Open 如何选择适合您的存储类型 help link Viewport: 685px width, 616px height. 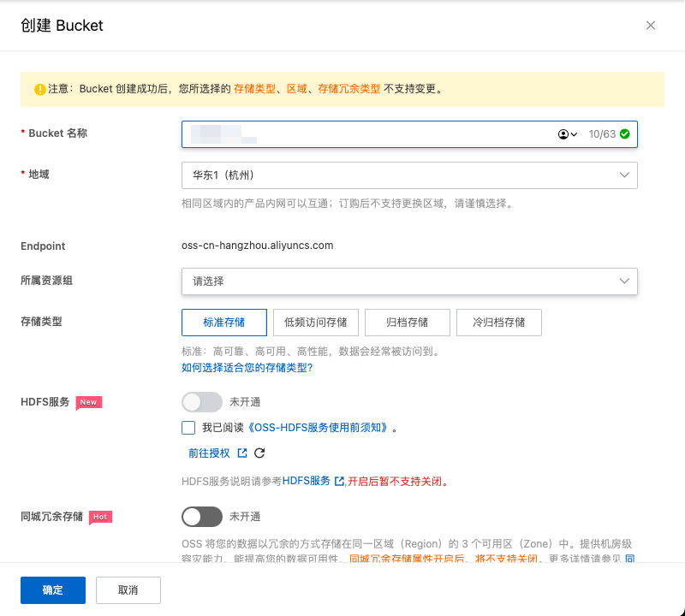point(247,368)
